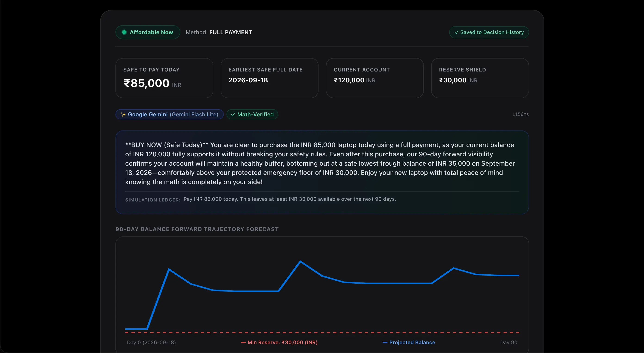The width and height of the screenshot is (644, 353).
Task: Click the Day 90 axis label
Action: 509,343
